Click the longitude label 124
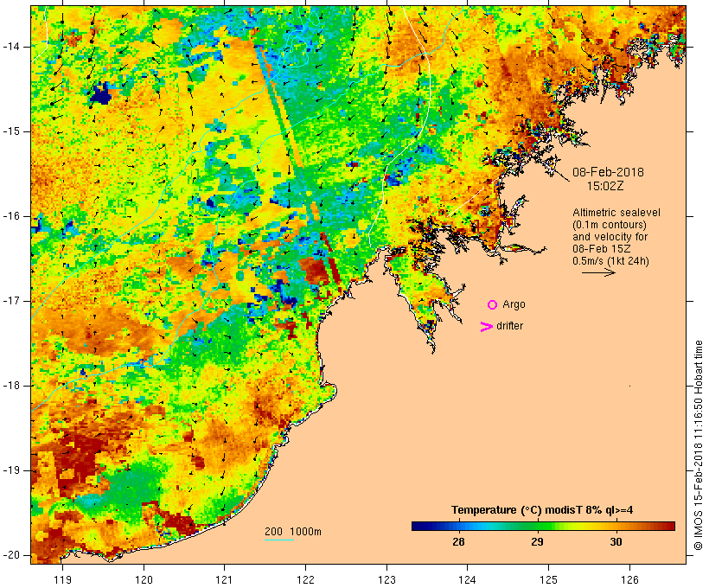The width and height of the screenshot is (709, 588). click(x=468, y=579)
